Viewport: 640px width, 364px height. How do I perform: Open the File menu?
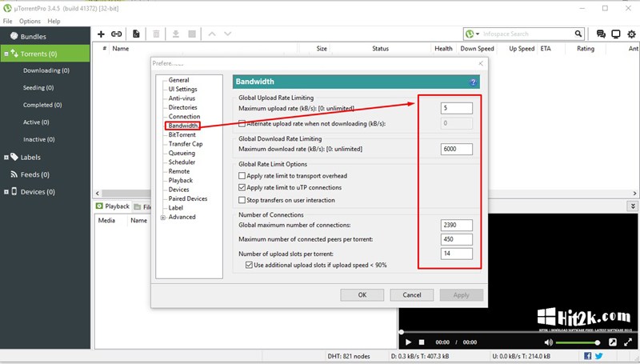click(x=7, y=21)
